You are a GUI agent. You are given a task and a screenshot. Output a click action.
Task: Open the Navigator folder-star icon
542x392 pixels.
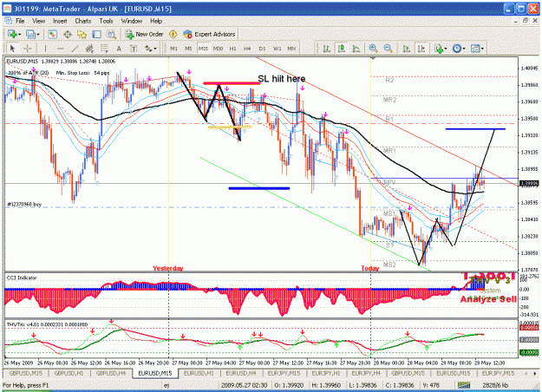[x=82, y=34]
